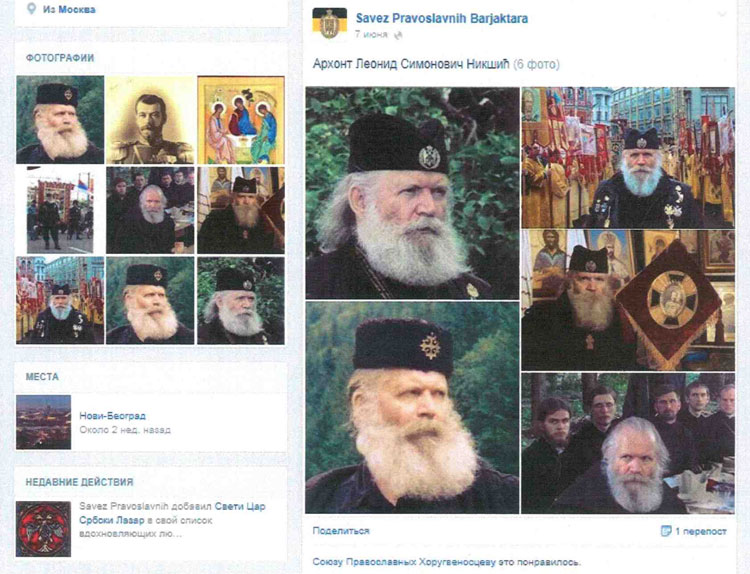Screen dimensions: 750x574
Task: Open the Savez Pravoslavnih Barjaktara page link
Action: 442,19
